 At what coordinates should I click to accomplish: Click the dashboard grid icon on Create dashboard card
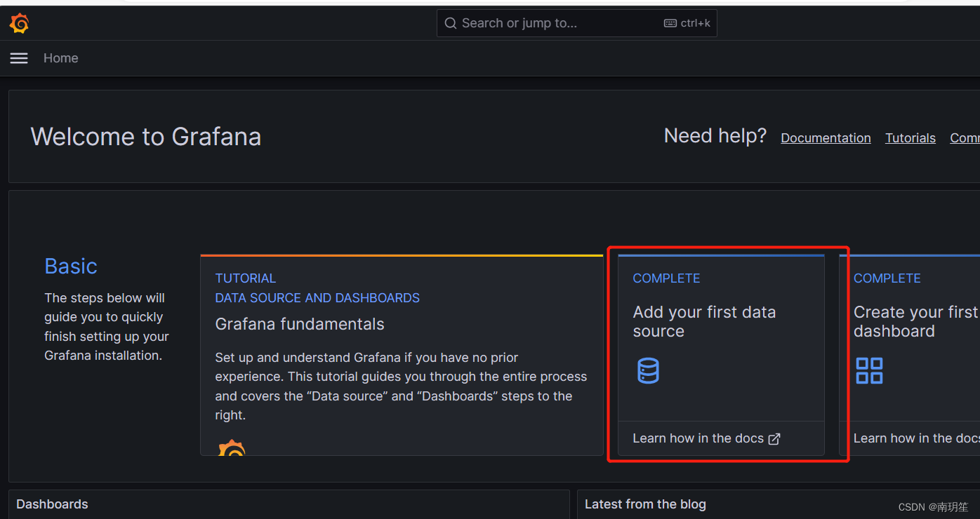(869, 370)
